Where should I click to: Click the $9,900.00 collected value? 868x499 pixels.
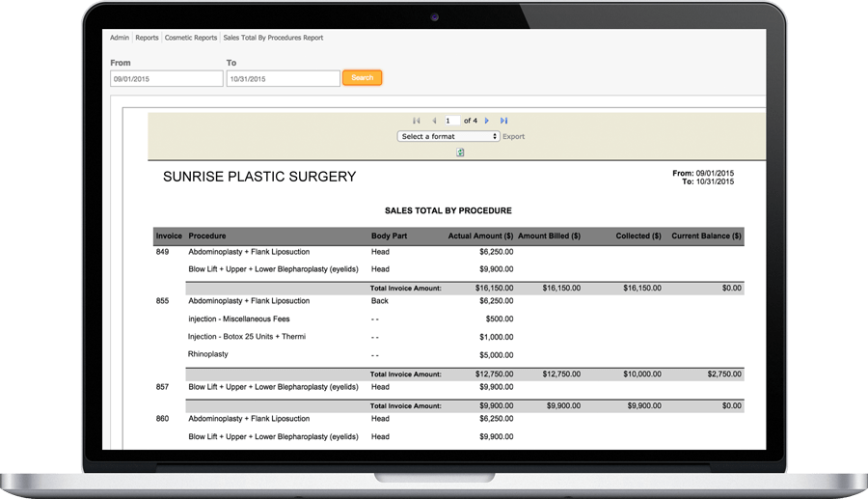644,406
